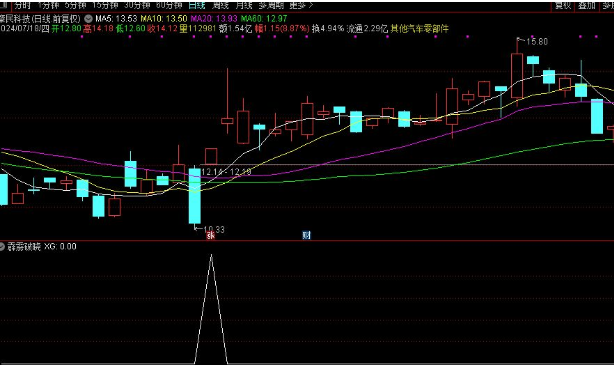Viewport: 614px width, 365px height.
Task: Click the 叠加 overlay button
Action: click(x=587, y=5)
